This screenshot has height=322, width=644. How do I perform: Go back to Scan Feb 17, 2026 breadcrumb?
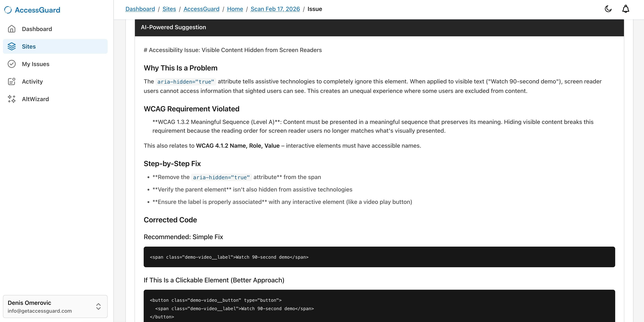(275, 9)
